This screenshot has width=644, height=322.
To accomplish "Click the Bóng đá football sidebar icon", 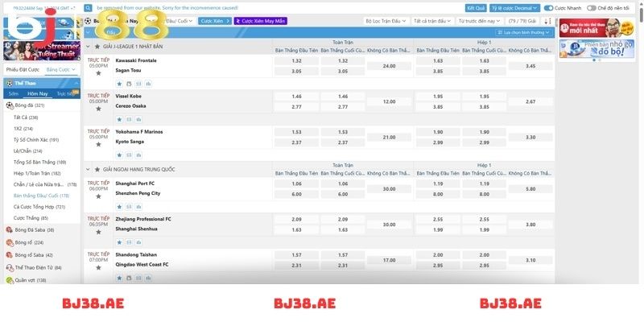I will point(10,105).
